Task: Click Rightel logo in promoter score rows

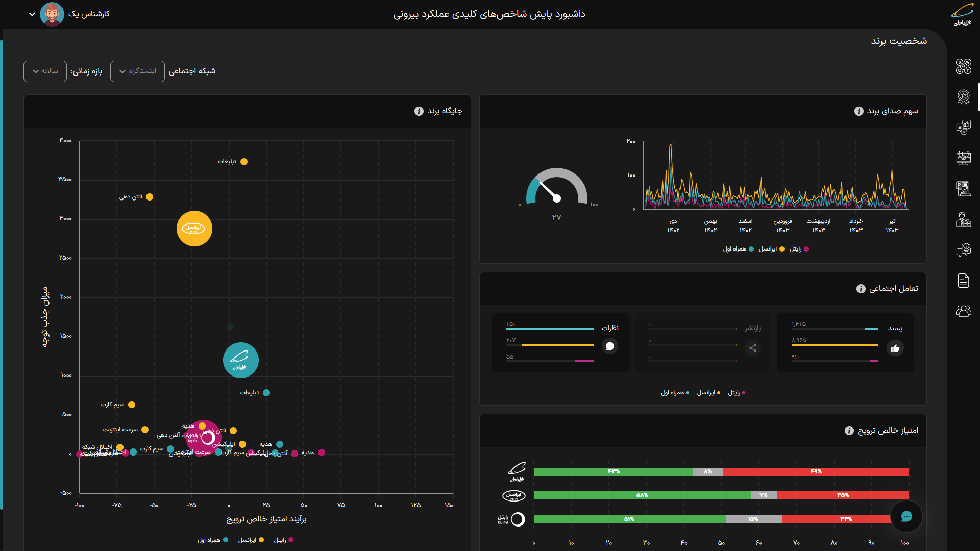Action: 511,519
